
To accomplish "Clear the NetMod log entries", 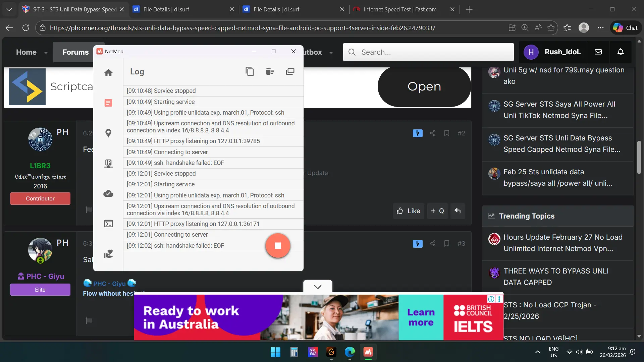I will [270, 71].
